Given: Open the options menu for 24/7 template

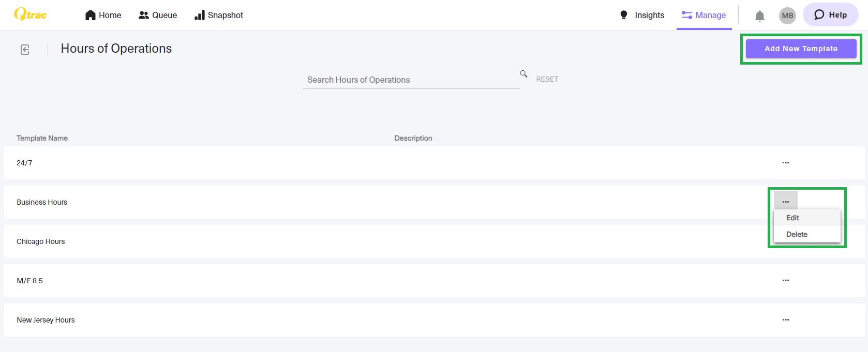Looking at the screenshot, I should tap(785, 163).
